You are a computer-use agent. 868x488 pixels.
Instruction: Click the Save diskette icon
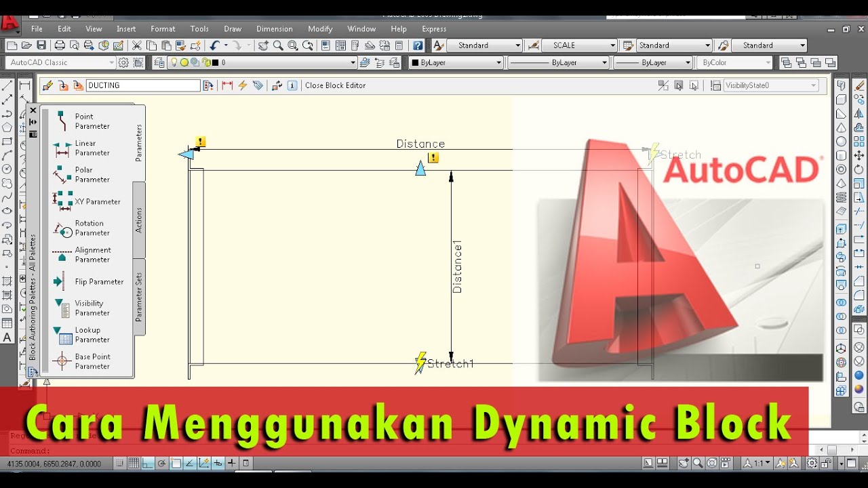point(41,45)
